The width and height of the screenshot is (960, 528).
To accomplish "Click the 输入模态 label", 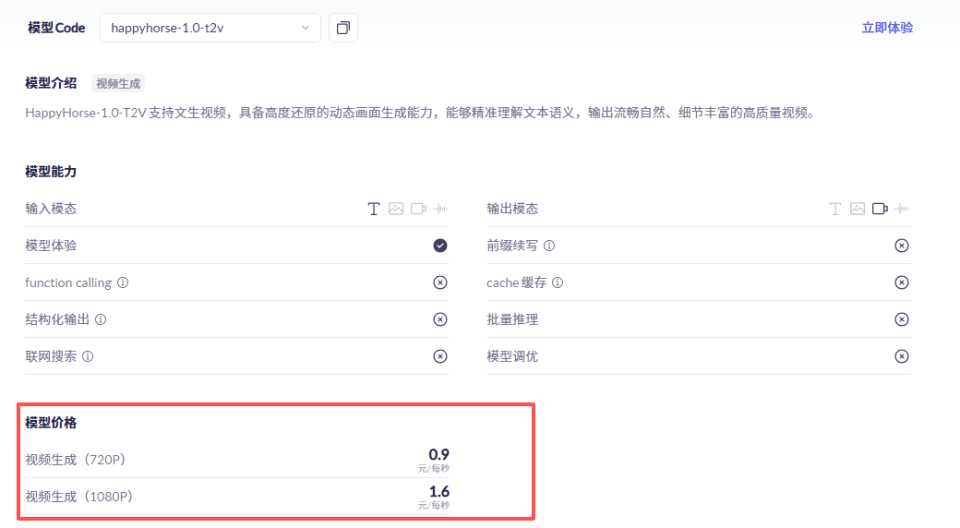I will (x=51, y=209).
